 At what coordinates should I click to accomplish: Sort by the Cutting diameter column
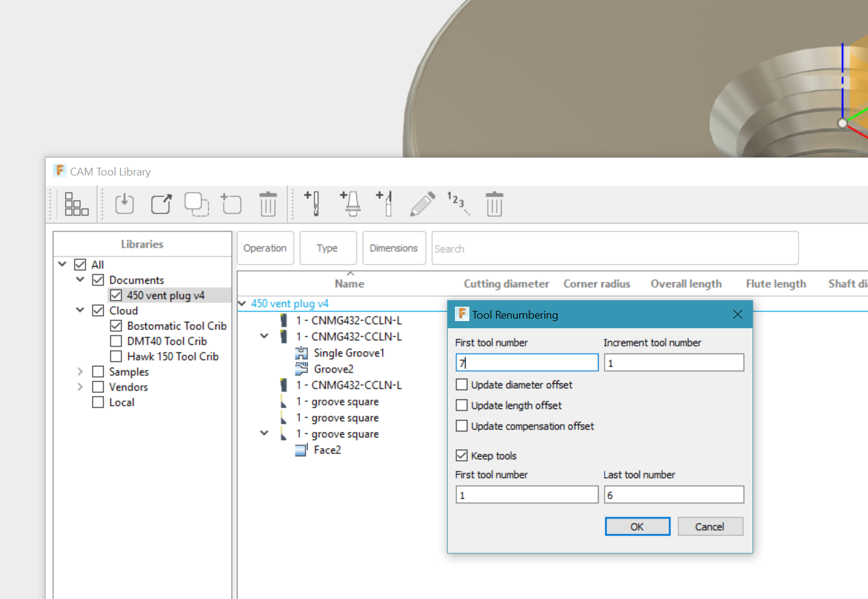click(506, 284)
